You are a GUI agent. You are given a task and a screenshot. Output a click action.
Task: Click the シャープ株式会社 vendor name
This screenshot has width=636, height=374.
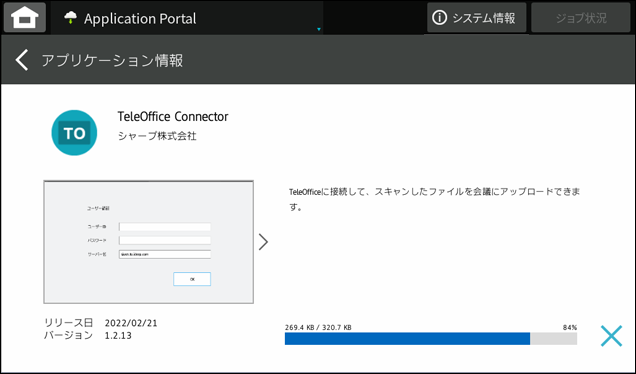157,136
